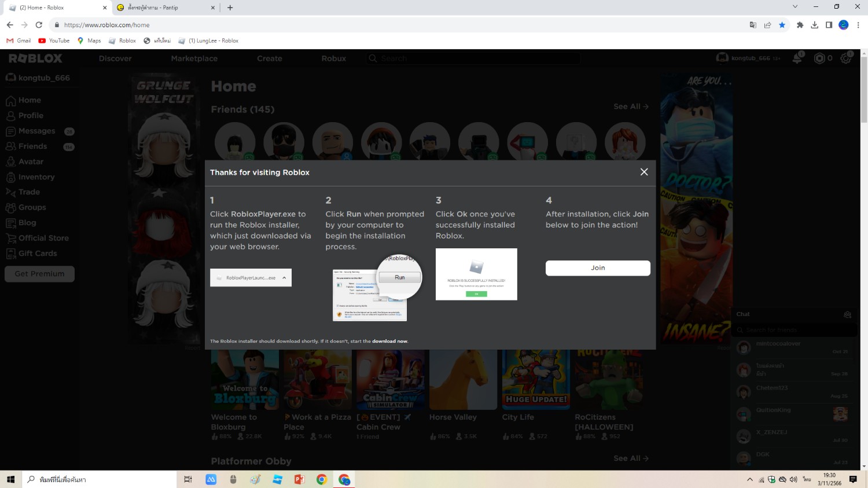Click the bookmark star icon
This screenshot has width=868, height=488.
click(x=782, y=25)
